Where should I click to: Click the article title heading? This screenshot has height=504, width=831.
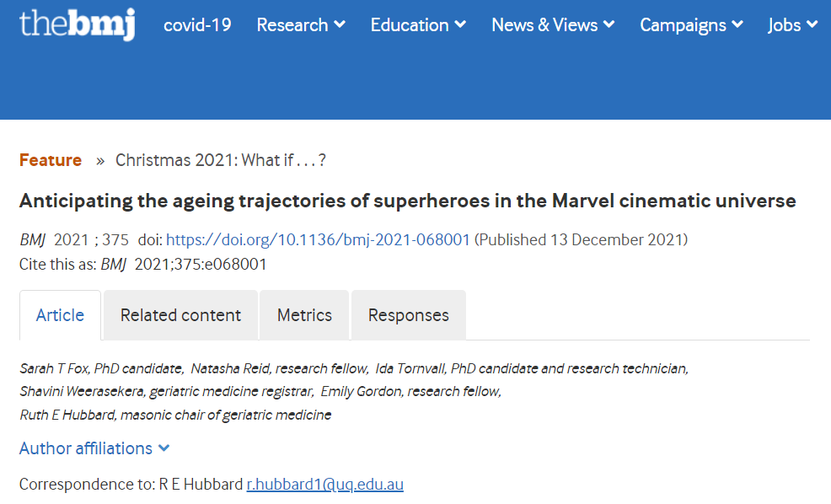407,201
